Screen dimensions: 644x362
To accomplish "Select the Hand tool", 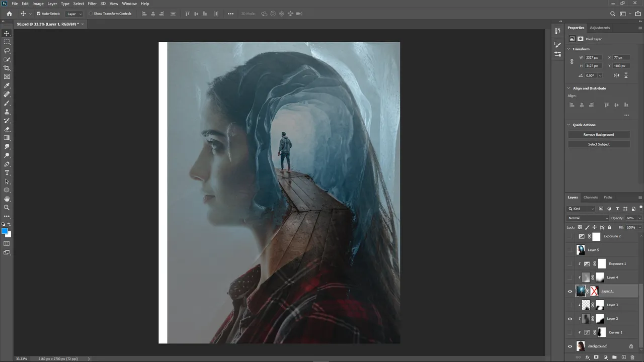I will point(7,199).
